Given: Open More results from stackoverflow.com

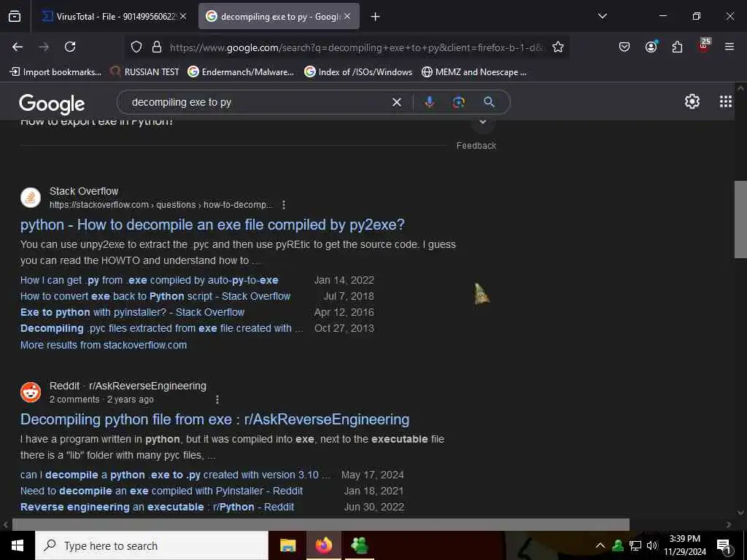Looking at the screenshot, I should tap(104, 345).
